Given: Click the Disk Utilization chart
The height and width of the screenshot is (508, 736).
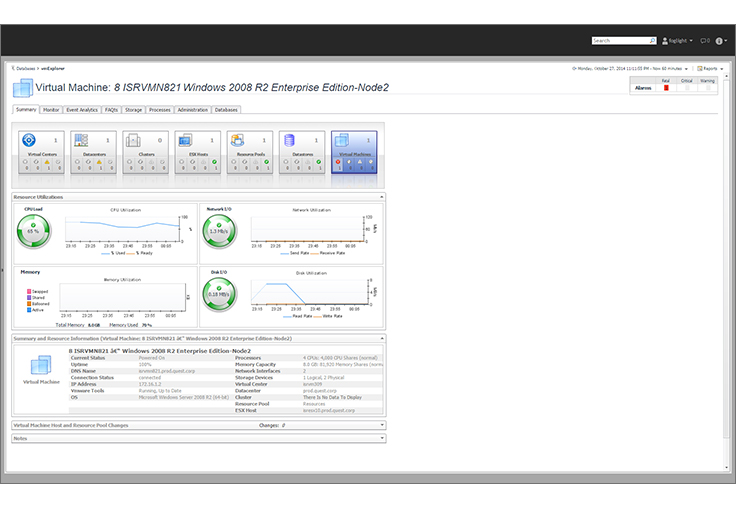Looking at the screenshot, I should 310,292.
